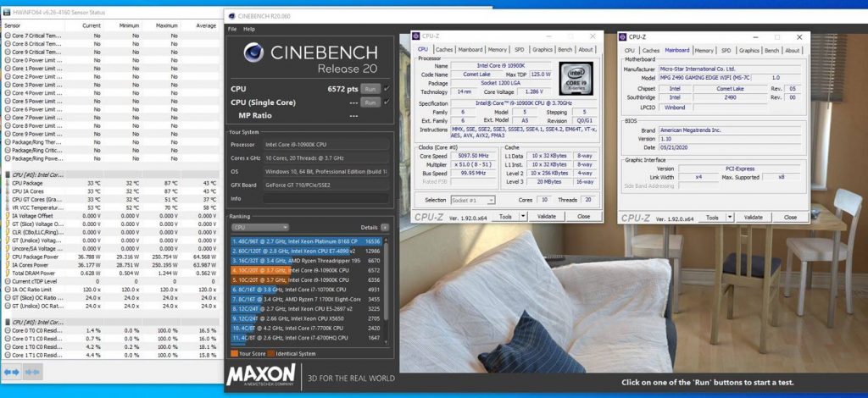Click clock icon beside Current cTDP Level
Viewport: 868px width, 398px height.
click(x=7, y=281)
